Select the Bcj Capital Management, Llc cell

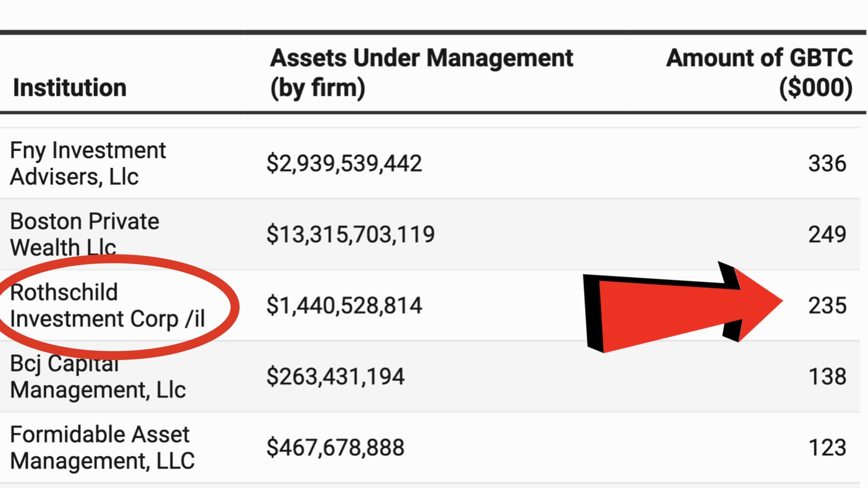[98, 377]
